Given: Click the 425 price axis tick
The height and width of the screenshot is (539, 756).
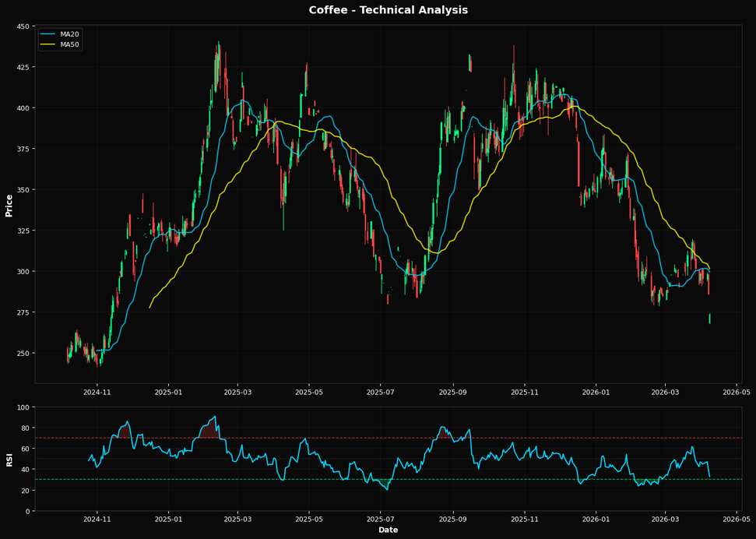Looking at the screenshot, I should [23, 66].
